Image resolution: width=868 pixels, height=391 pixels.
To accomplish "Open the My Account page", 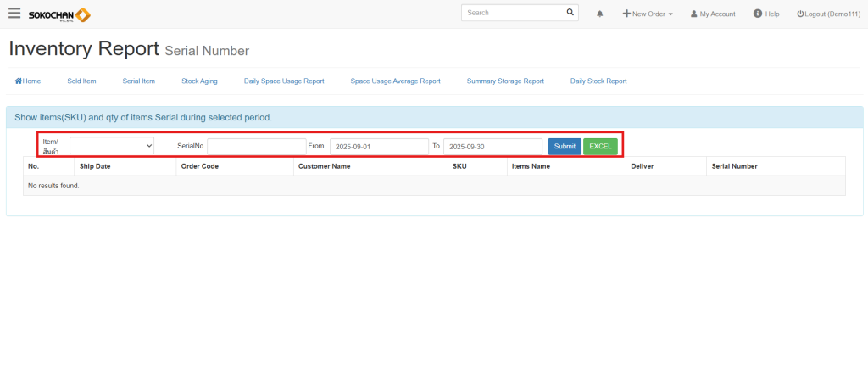I will 712,14.
